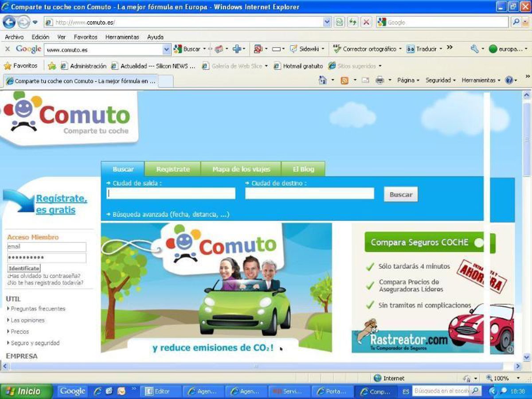
Task: Click the Búsqueda avanzada link
Action: [171, 214]
